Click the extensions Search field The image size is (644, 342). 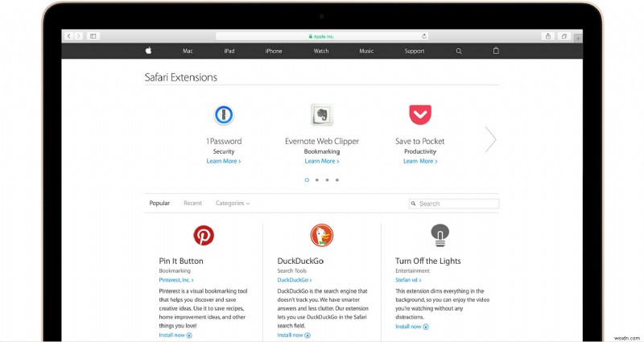[x=456, y=204]
